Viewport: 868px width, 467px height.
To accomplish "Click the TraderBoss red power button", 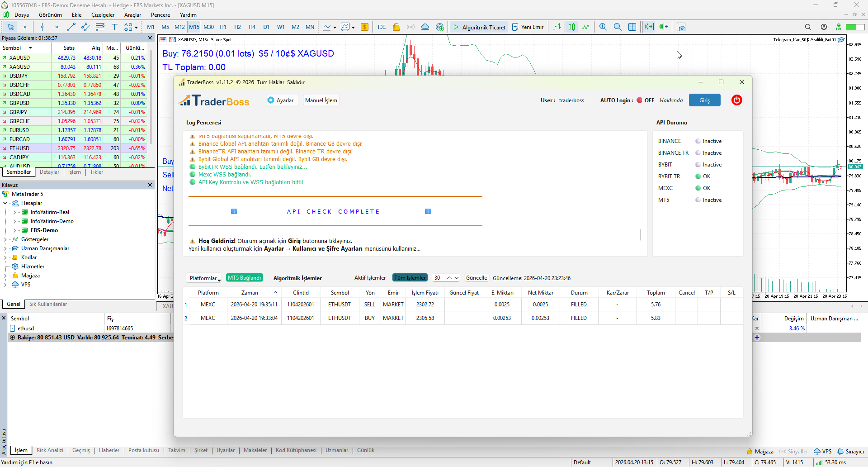I will 737,100.
